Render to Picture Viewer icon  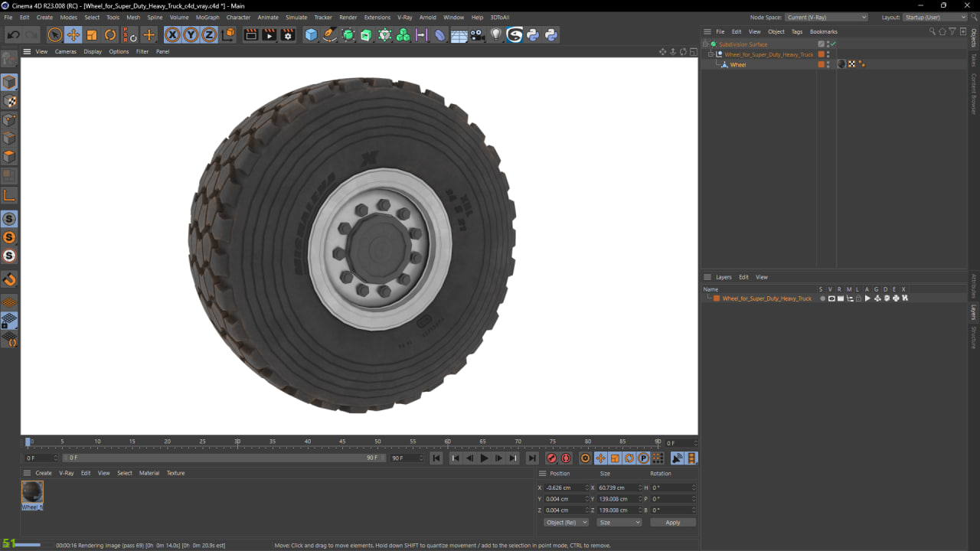point(269,34)
